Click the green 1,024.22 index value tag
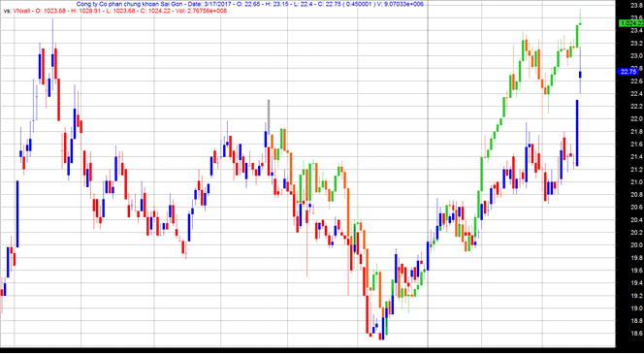The height and width of the screenshot is (355, 644). click(631, 24)
